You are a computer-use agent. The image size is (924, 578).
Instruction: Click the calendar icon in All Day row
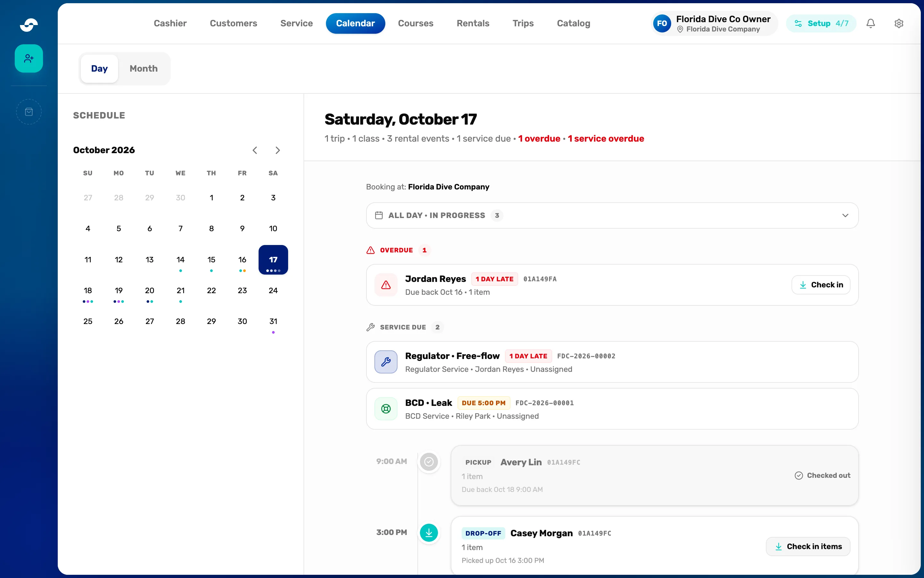click(x=379, y=215)
